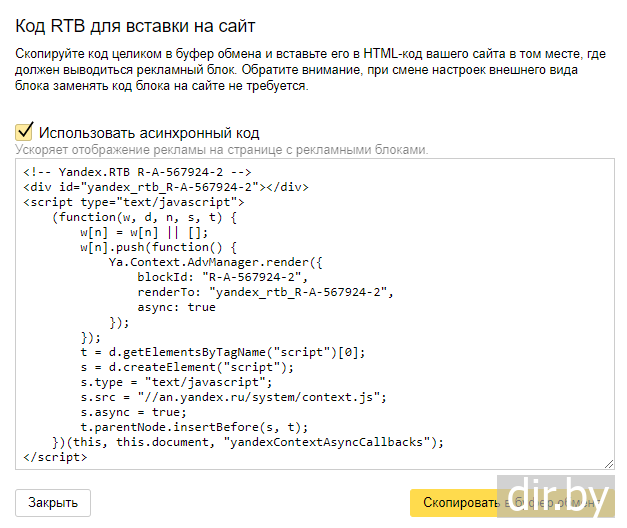Screen dimensions: 627x528
Task: Click the "Закрыть" button
Action: (53, 503)
